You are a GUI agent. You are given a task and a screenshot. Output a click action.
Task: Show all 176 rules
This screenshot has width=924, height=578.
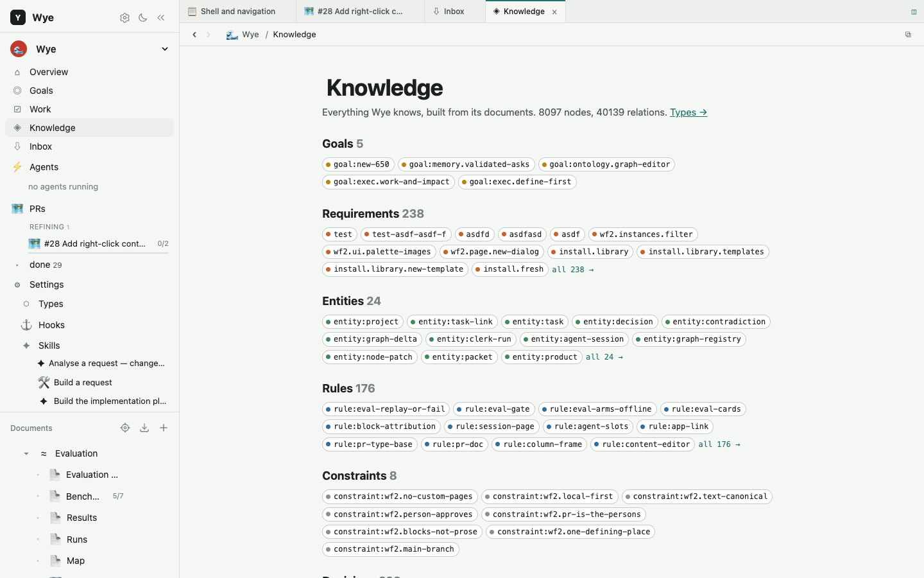coord(719,444)
